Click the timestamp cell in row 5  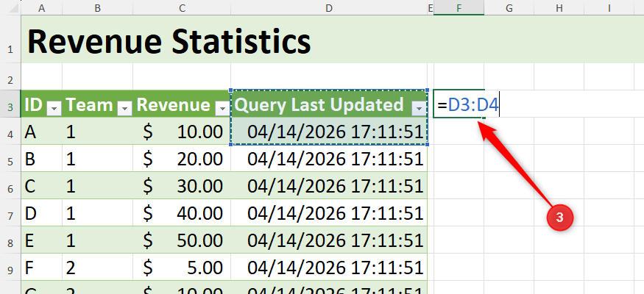point(328,158)
